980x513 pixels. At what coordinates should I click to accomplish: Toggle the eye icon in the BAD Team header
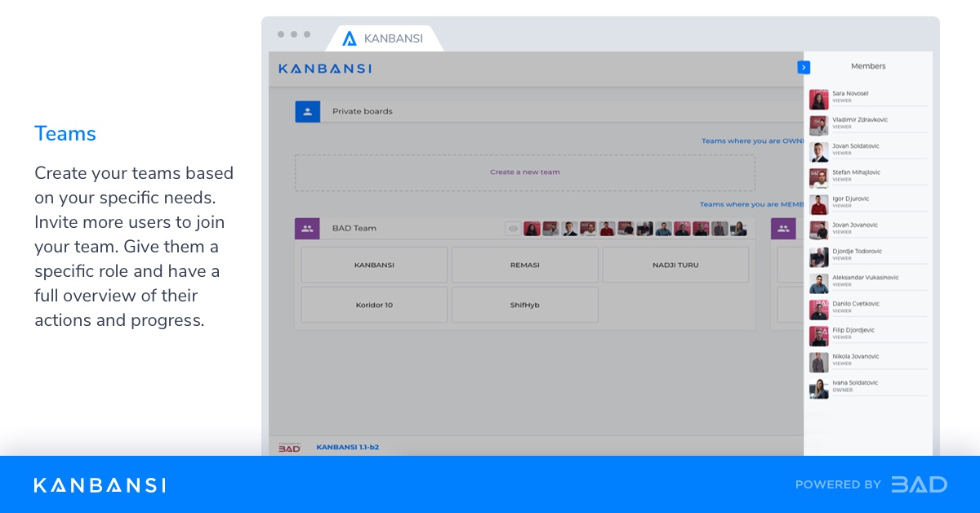pos(513,229)
